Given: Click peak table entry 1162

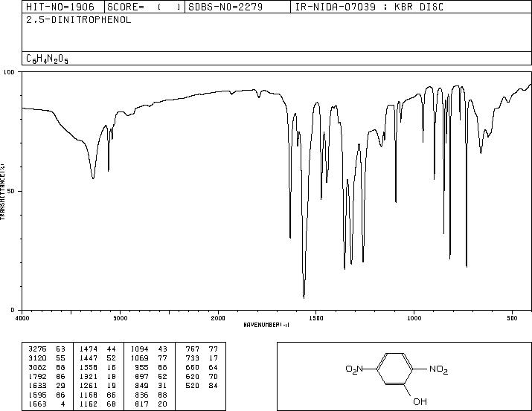Looking at the screenshot, I should [89, 404].
